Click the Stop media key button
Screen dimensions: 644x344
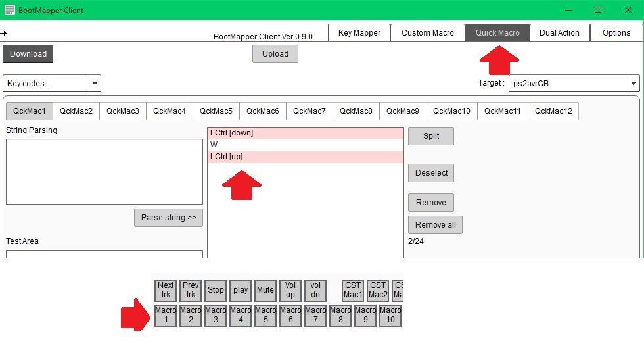216,290
